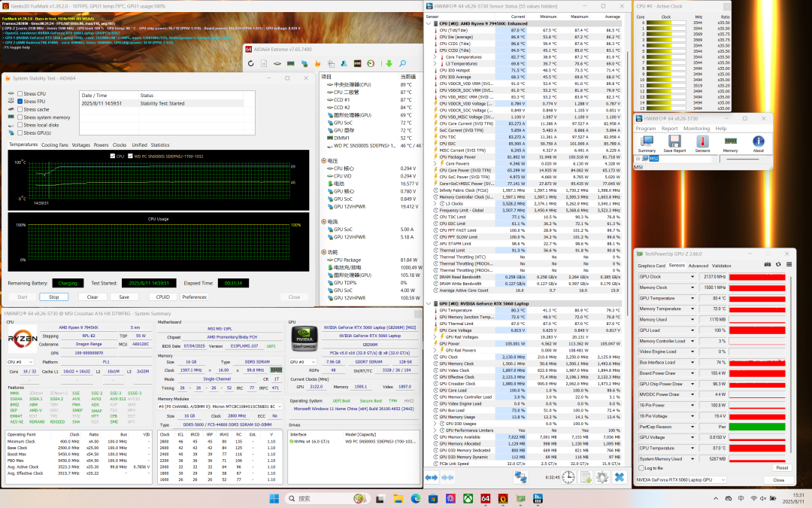The width and height of the screenshot is (812, 508).
Task: Switch to the Statistics tab in Stability Test
Action: pyautogui.click(x=160, y=145)
